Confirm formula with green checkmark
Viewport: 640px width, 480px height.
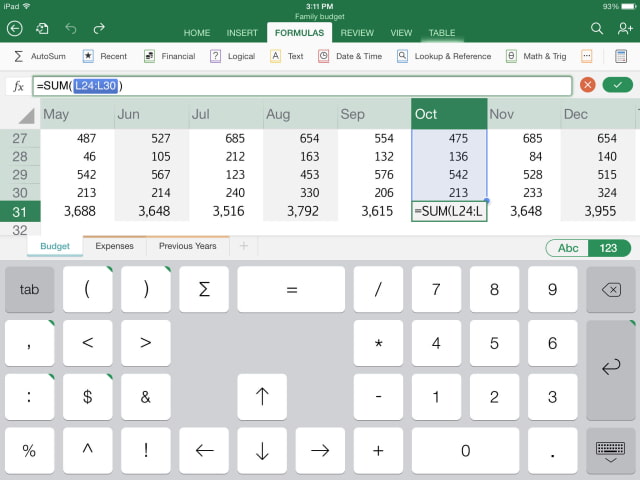[x=617, y=86]
